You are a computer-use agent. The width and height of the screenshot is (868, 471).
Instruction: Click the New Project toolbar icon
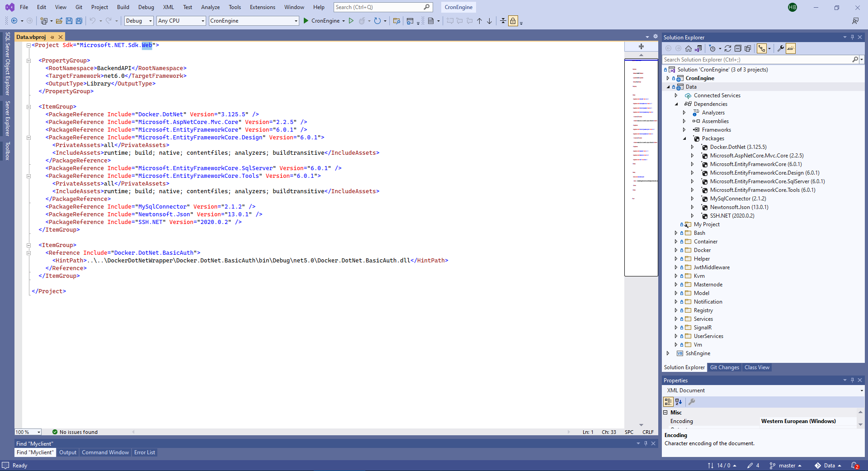[x=44, y=21]
